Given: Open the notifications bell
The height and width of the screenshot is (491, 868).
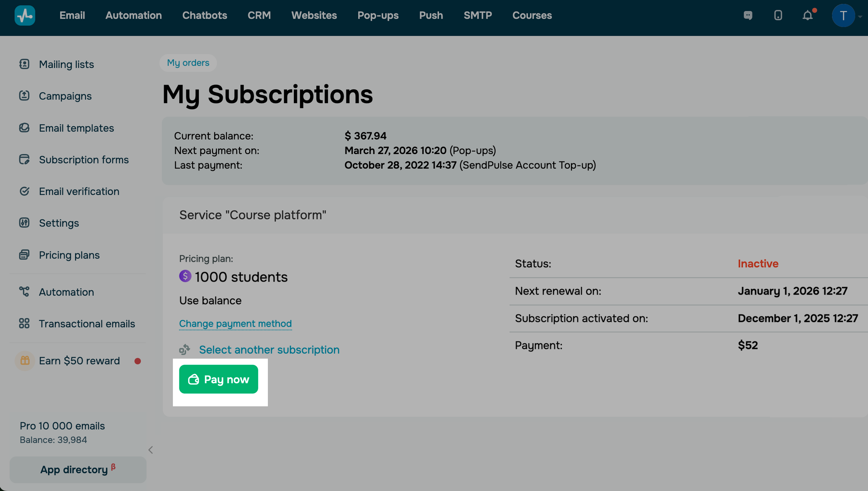Looking at the screenshot, I should click(808, 15).
